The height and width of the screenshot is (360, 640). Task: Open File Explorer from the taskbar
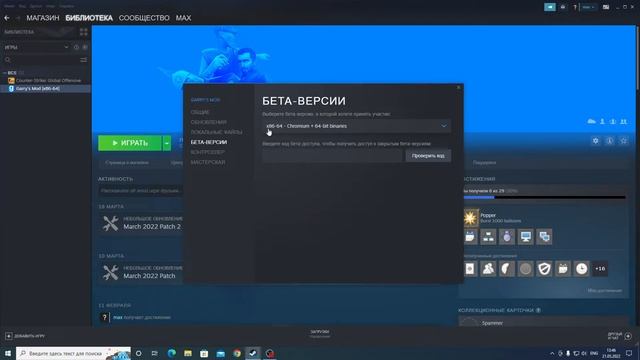(x=188, y=353)
